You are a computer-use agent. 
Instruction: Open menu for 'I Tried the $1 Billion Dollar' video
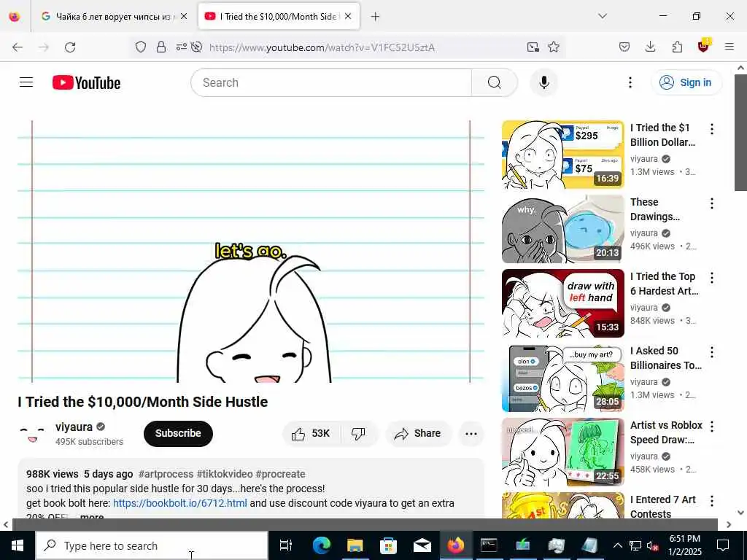[x=712, y=128]
